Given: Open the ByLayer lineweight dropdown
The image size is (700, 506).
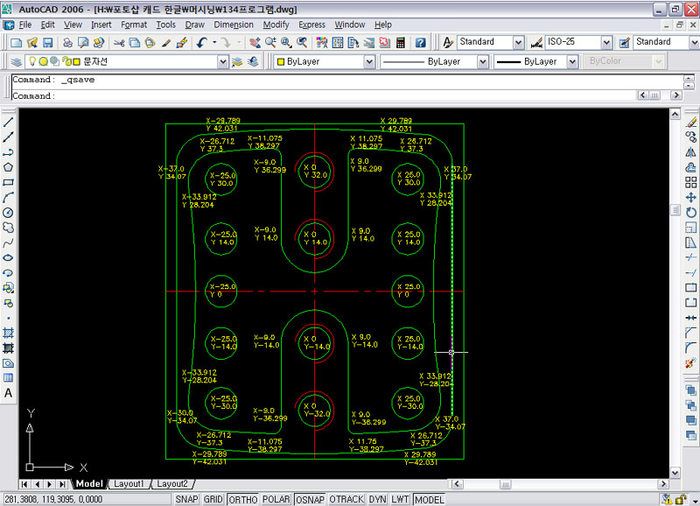Looking at the screenshot, I should 572,62.
